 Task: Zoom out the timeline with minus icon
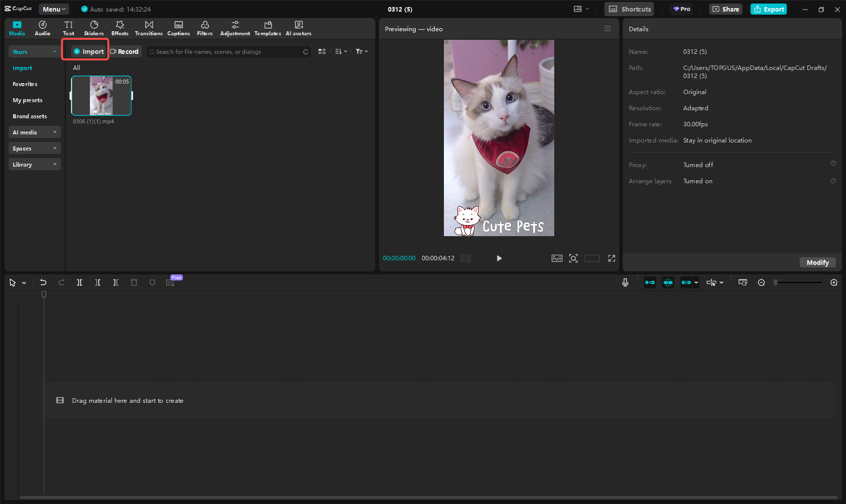tap(761, 283)
